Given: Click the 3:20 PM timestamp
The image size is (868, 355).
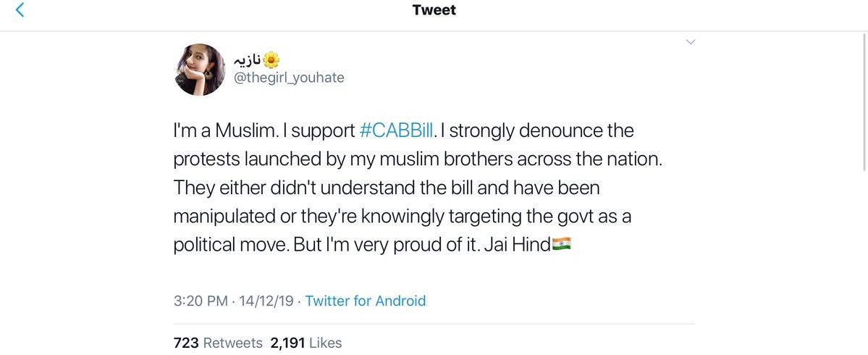Looking at the screenshot, I should (x=201, y=301).
